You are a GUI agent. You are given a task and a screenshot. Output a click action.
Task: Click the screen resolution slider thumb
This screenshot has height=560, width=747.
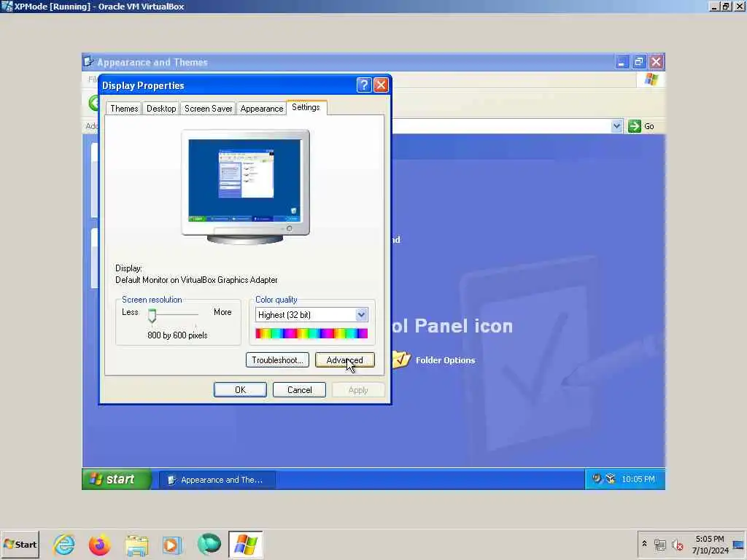152,316
